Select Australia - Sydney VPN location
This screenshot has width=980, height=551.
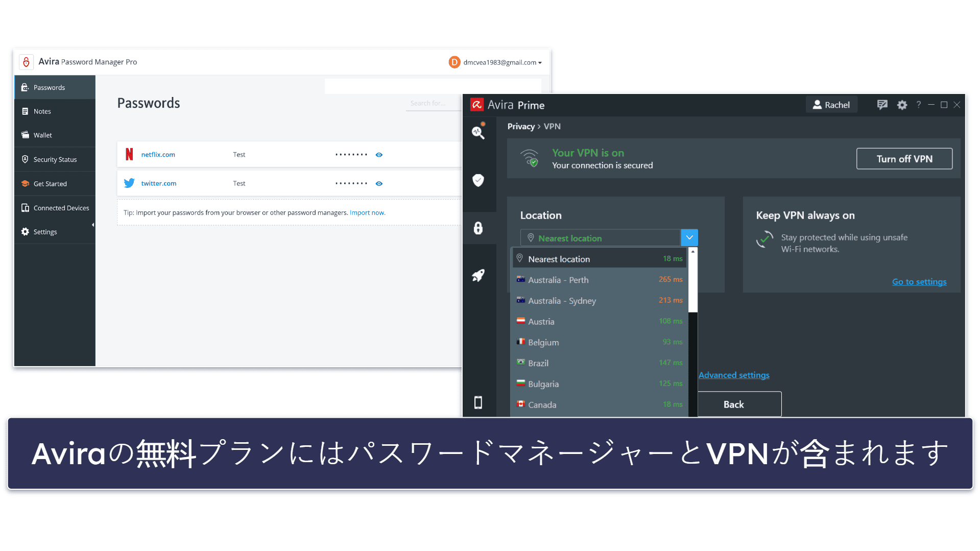pos(600,301)
